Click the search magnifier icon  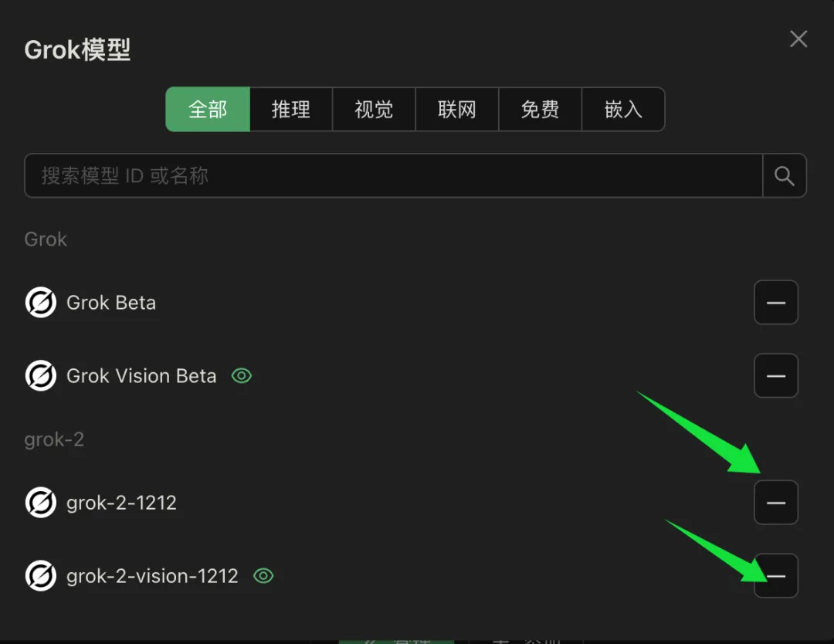pos(784,175)
